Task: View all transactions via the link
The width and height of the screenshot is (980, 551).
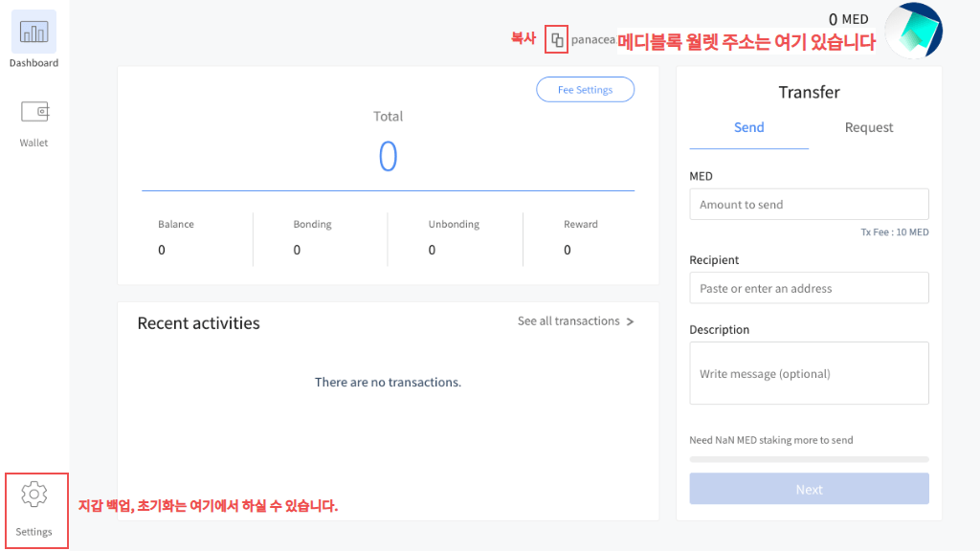Action: tap(567, 321)
